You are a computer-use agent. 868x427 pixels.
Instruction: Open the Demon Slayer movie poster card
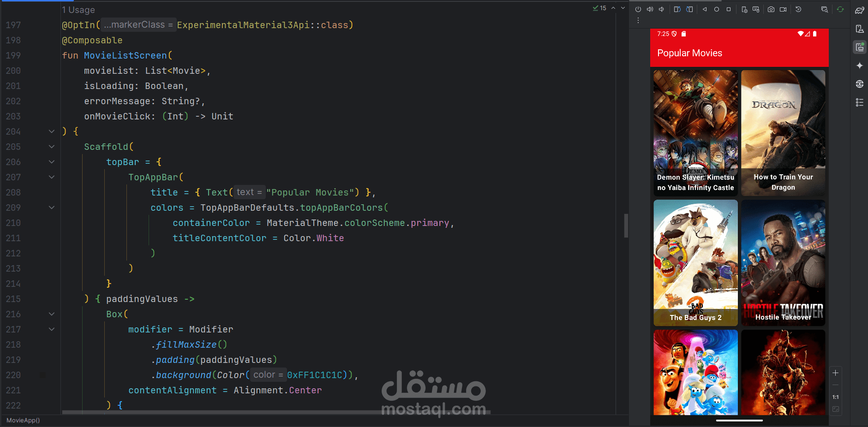click(695, 133)
